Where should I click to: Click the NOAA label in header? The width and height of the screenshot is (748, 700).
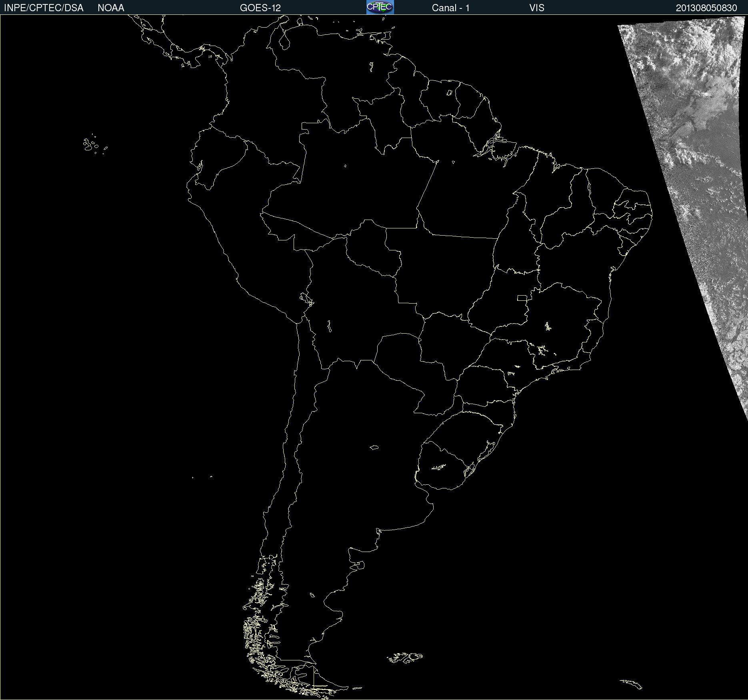coord(111,8)
